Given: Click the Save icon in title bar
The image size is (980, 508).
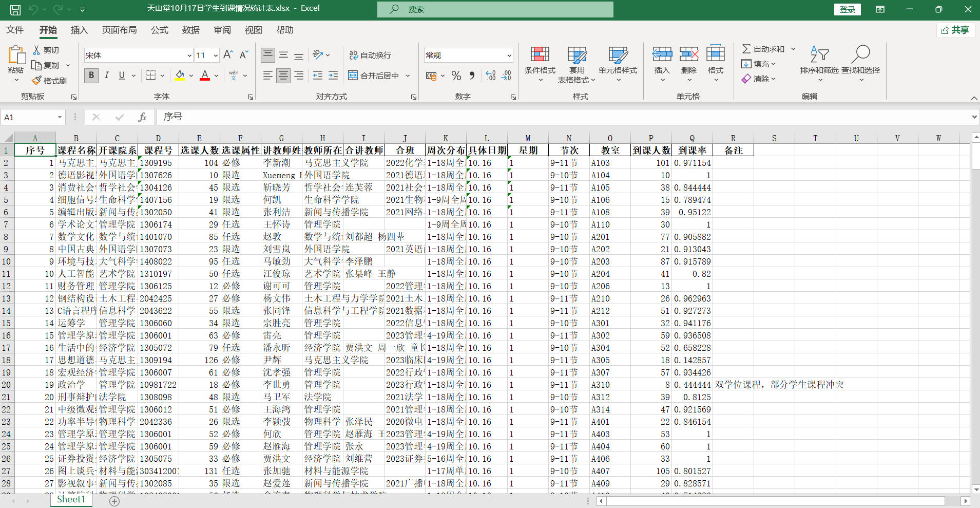Looking at the screenshot, I should (15, 9).
